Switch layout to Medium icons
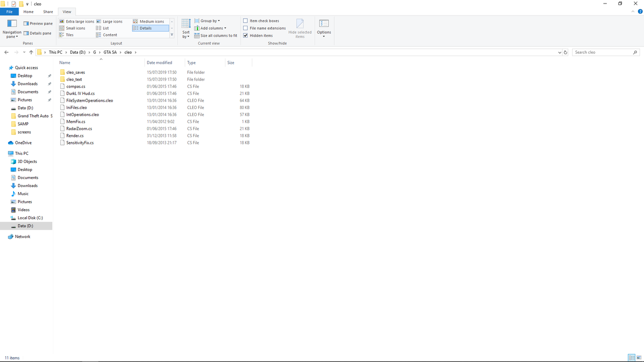 148,22
